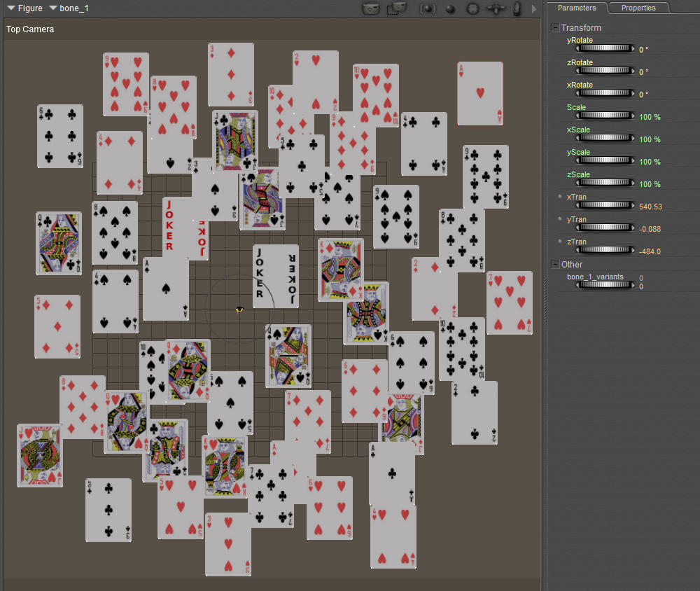Open the bone_1 actor dropdown
This screenshot has height=591, width=700.
click(x=69, y=8)
